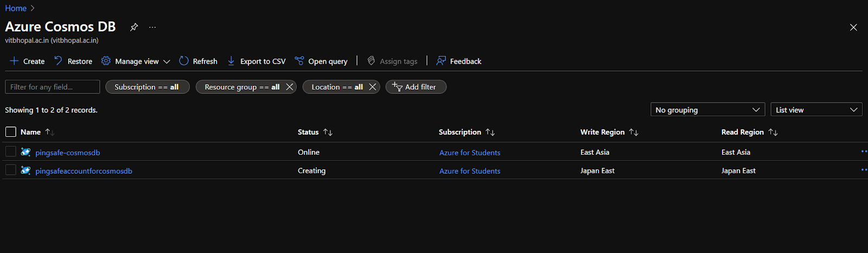Click the Create plus icon

(14, 61)
